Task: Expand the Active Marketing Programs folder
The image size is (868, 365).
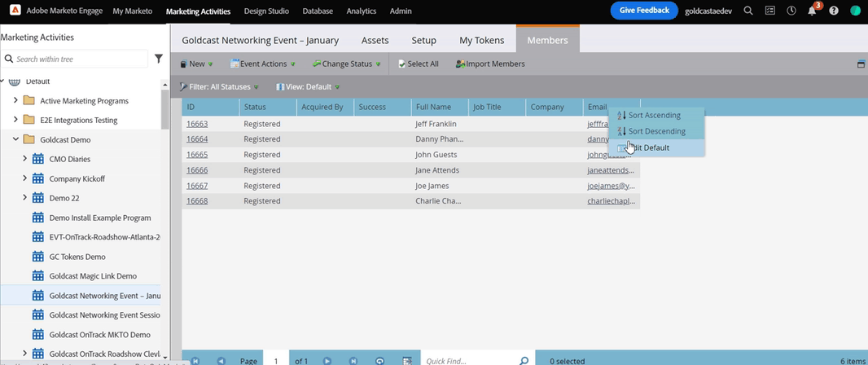Action: (x=15, y=101)
